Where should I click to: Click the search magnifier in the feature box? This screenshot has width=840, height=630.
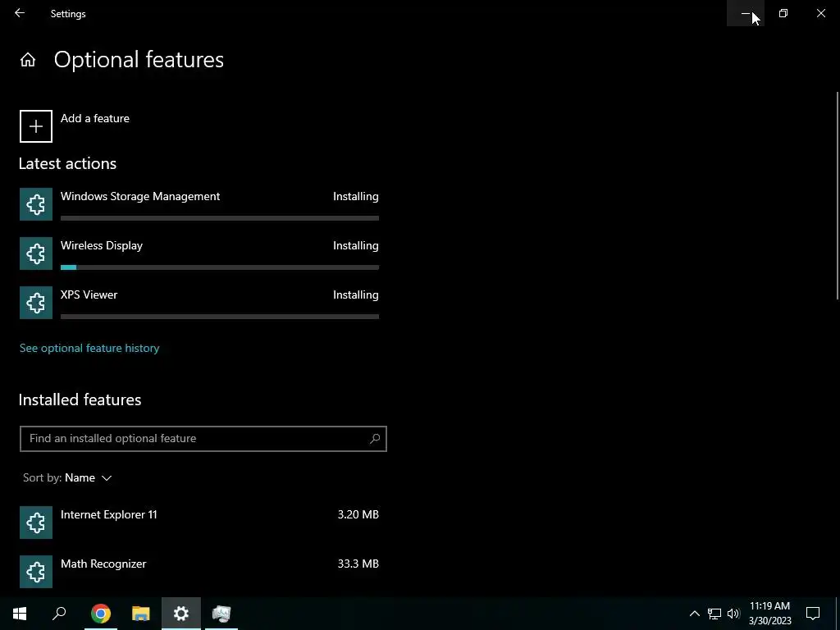(x=374, y=439)
